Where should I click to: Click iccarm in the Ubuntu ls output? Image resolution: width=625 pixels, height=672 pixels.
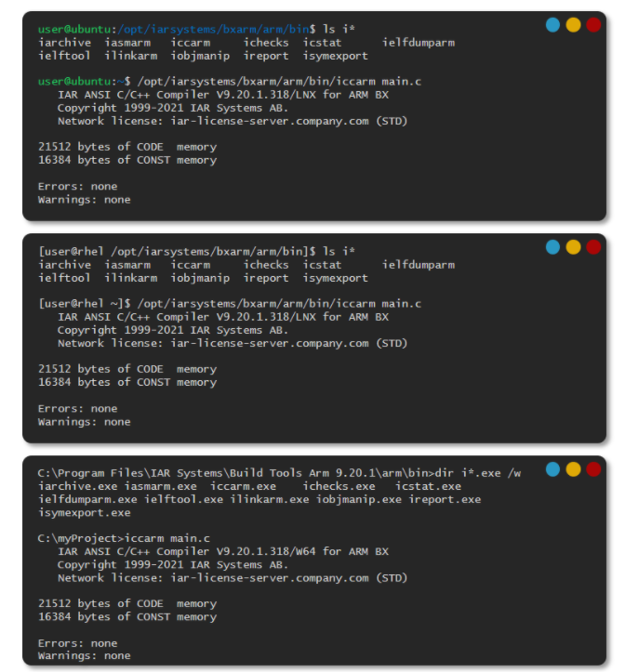click(x=191, y=43)
